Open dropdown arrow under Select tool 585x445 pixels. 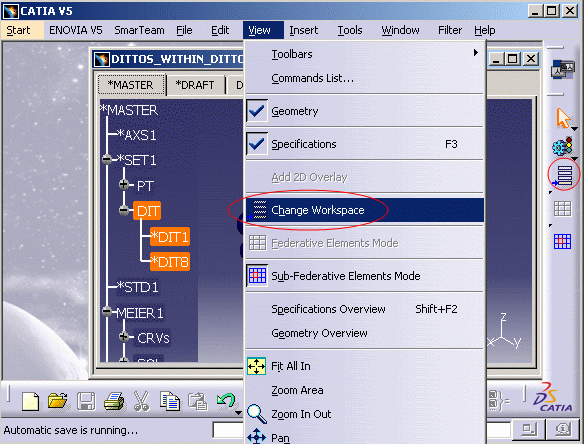(x=575, y=129)
